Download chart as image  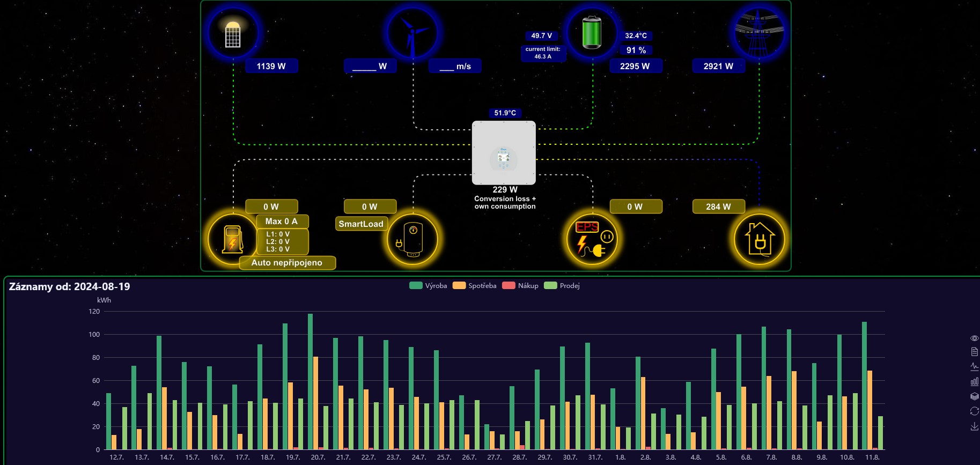[974, 426]
